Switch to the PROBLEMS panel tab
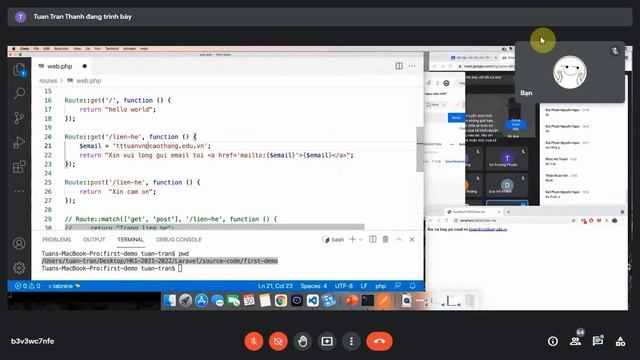The height and width of the screenshot is (360, 640). (57, 240)
